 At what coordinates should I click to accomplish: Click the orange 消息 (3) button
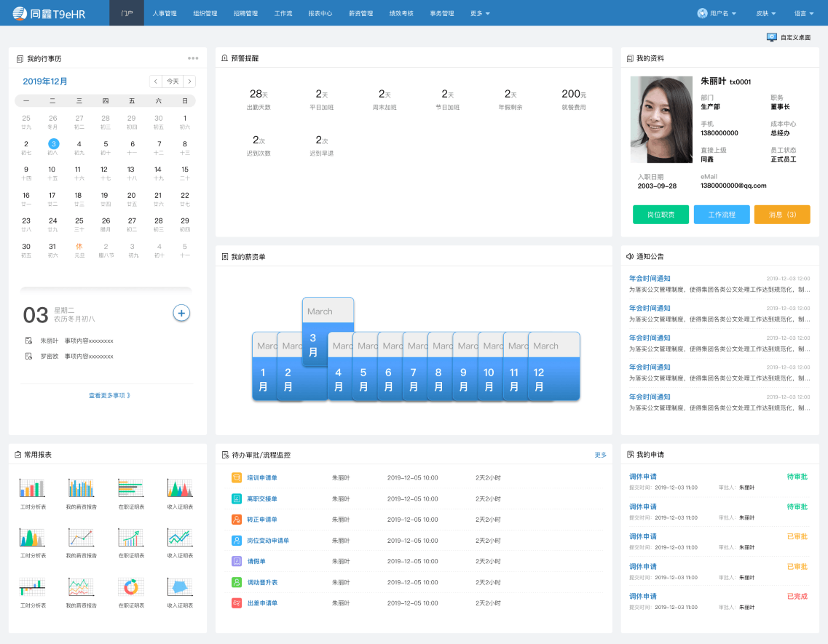pos(781,215)
